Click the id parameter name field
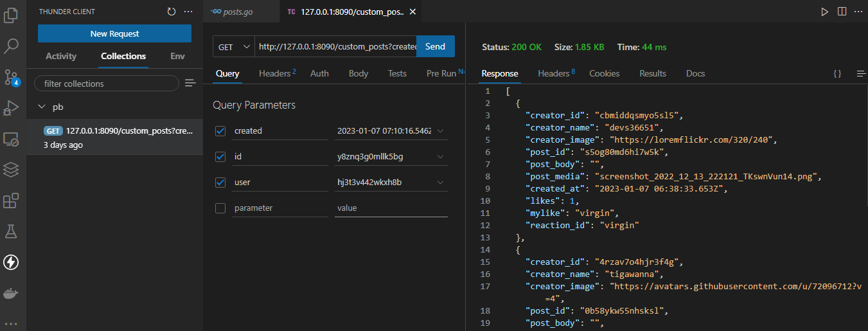This screenshot has width=868, height=331. point(280,157)
